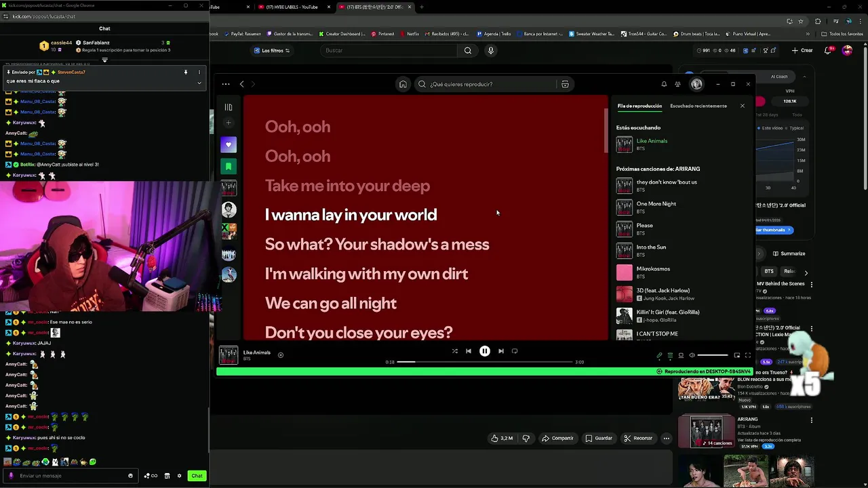Select Please in the queue

tap(681, 229)
